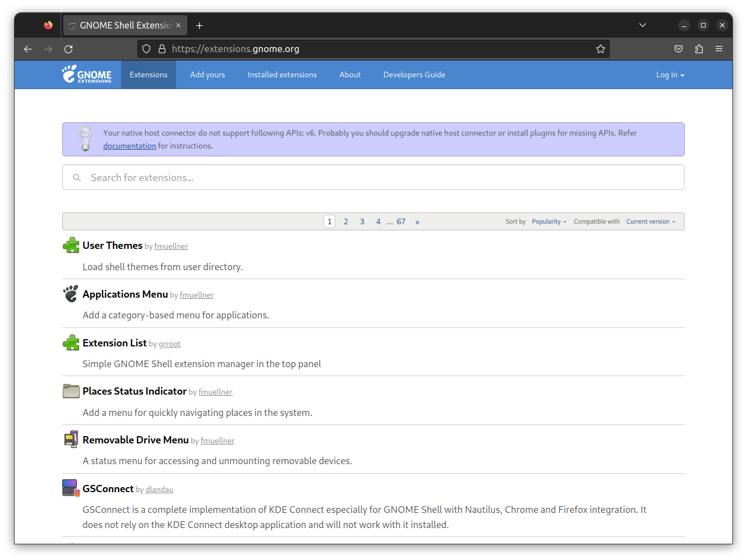Open the Places Status Indicator title

[135, 391]
